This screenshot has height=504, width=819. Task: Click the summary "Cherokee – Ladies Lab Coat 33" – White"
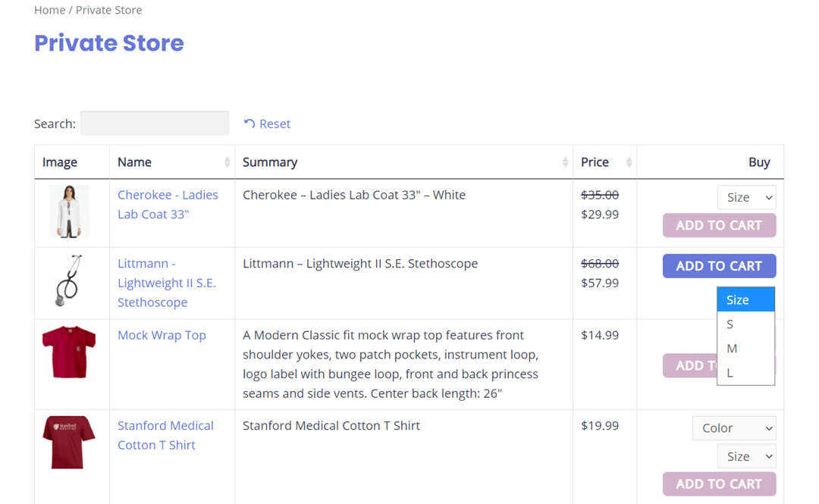[354, 195]
